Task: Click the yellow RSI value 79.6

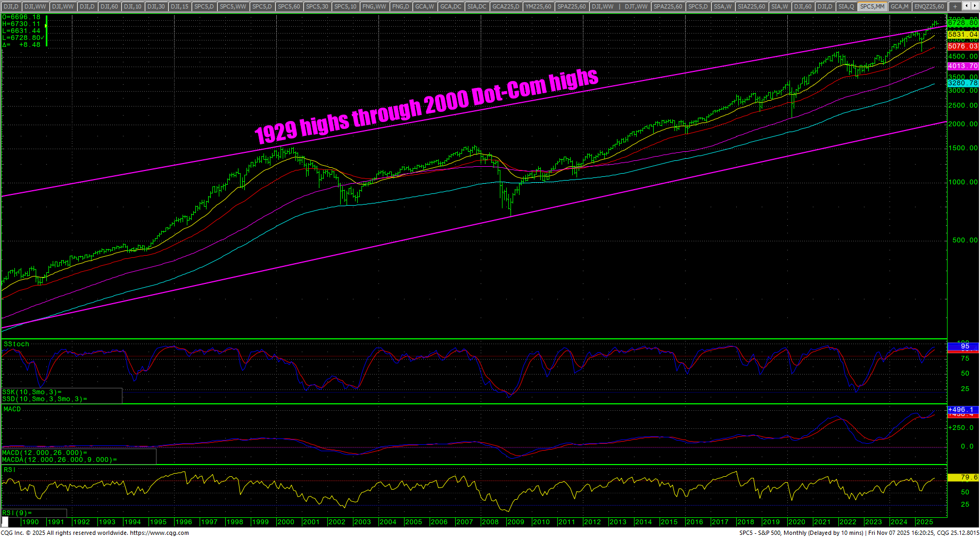Action: coord(963,477)
